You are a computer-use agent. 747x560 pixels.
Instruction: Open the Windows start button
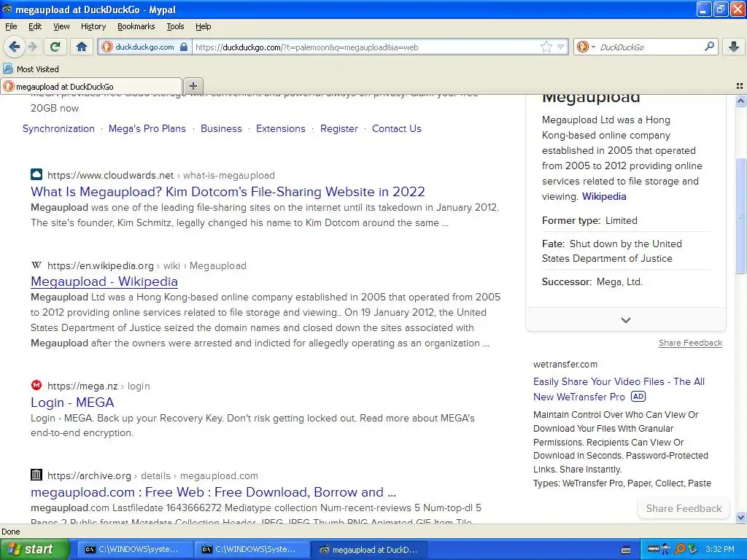click(x=34, y=549)
